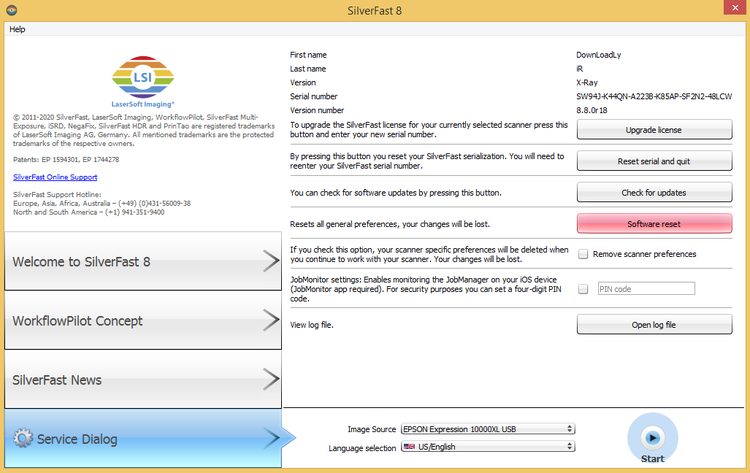Viewport: 750px width, 473px height.
Task: Open the Image Source dropdown
Action: click(487, 429)
